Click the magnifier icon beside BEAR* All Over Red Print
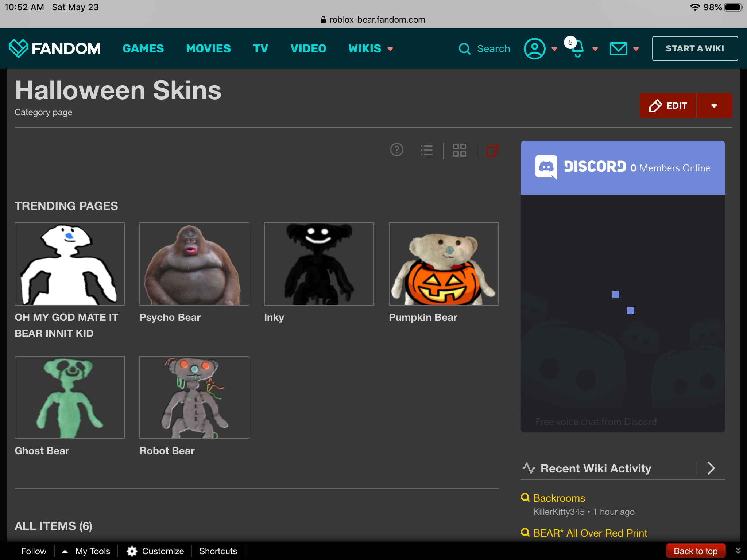This screenshot has width=747, height=560. coord(525,532)
